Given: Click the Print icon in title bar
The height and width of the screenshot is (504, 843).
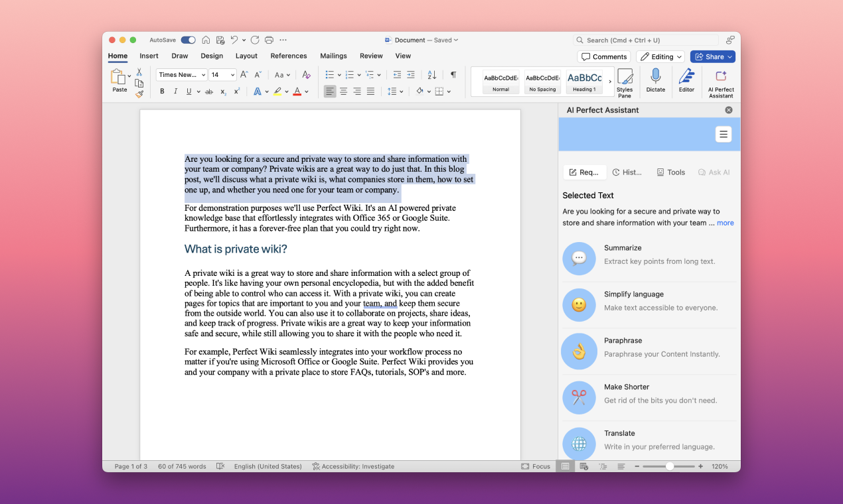Looking at the screenshot, I should 269,40.
